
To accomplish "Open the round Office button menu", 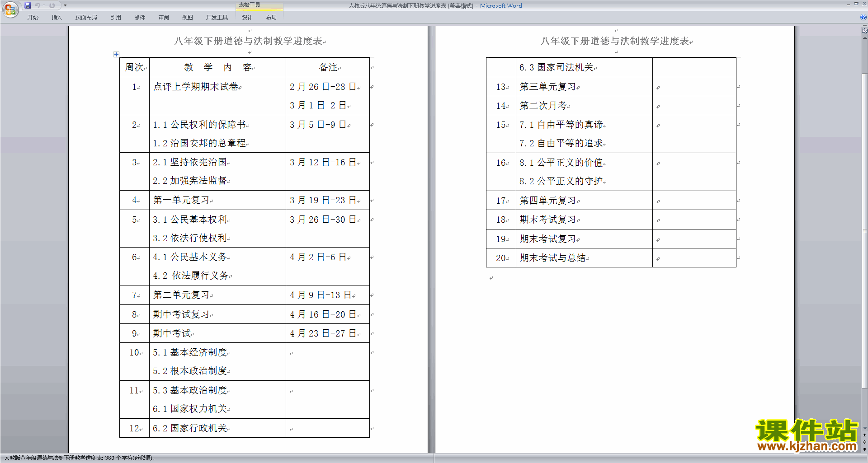I will coord(10,9).
